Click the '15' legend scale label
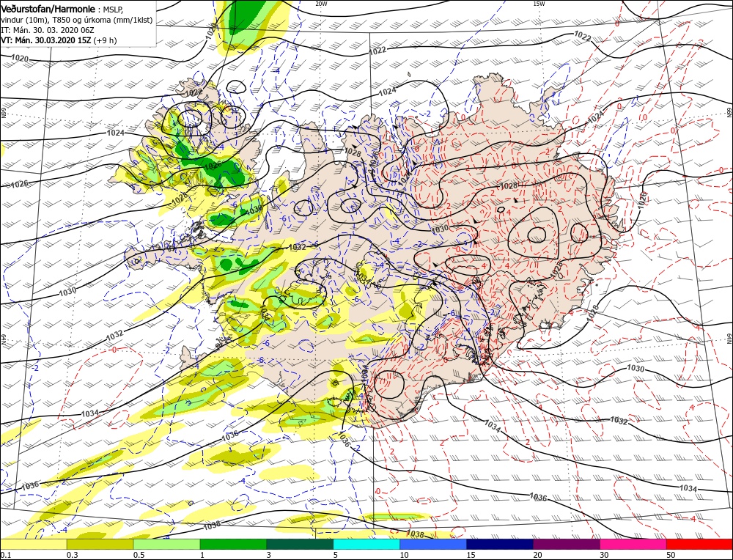This screenshot has height=560, width=733. click(x=471, y=555)
